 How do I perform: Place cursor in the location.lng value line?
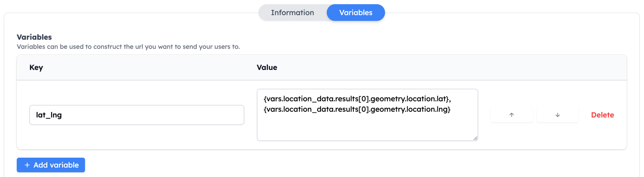pyautogui.click(x=357, y=109)
